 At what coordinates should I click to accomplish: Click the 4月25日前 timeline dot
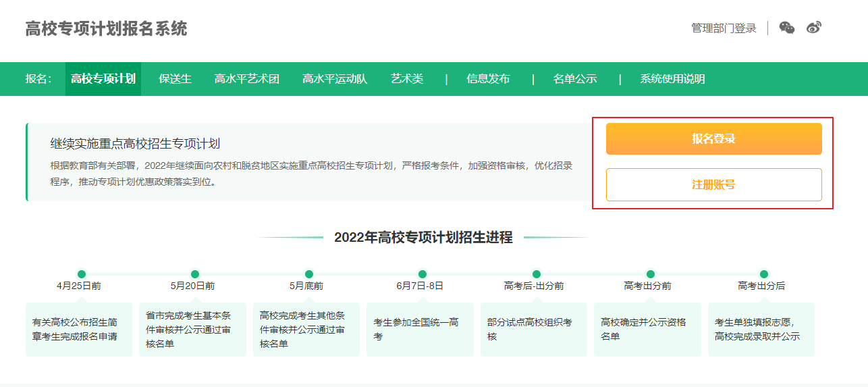82,274
